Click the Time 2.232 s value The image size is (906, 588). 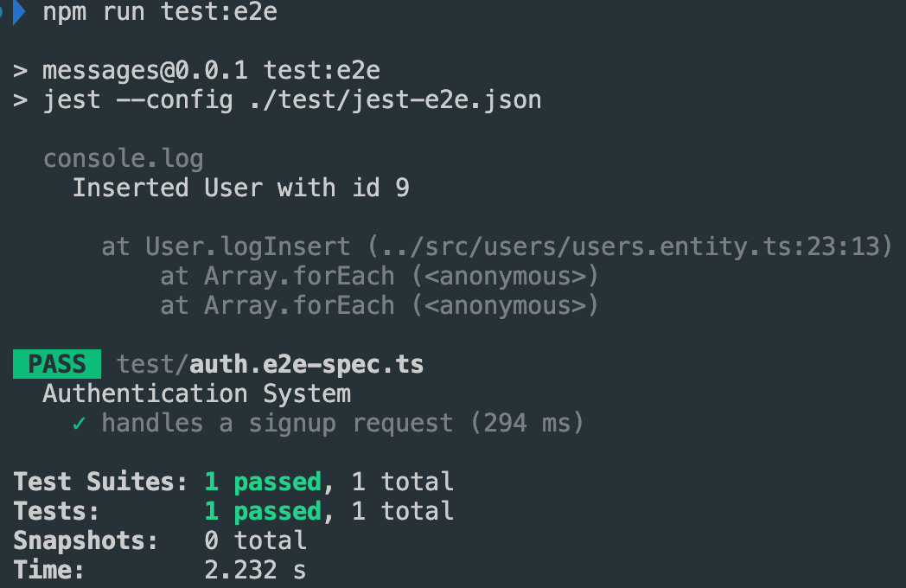255,570
